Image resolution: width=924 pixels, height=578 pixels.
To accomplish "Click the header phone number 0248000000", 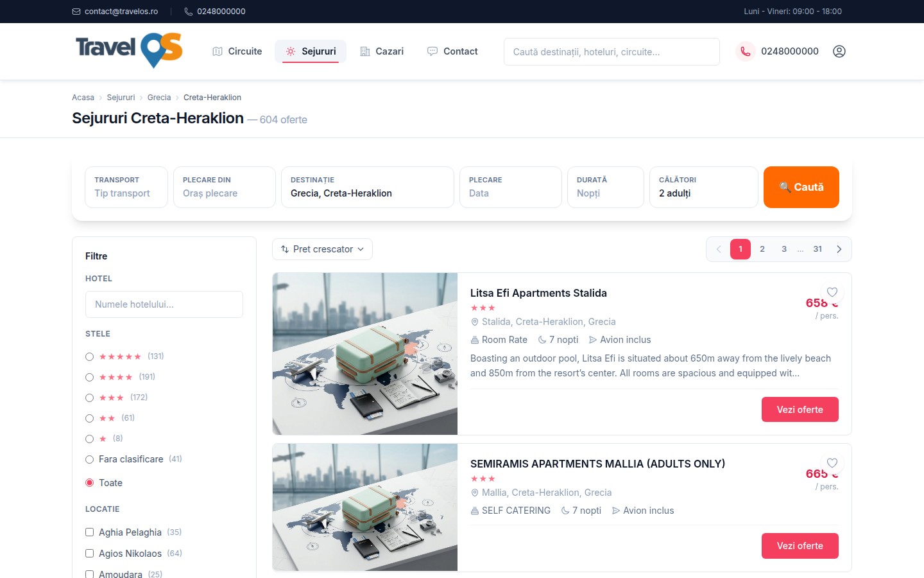I will point(790,51).
